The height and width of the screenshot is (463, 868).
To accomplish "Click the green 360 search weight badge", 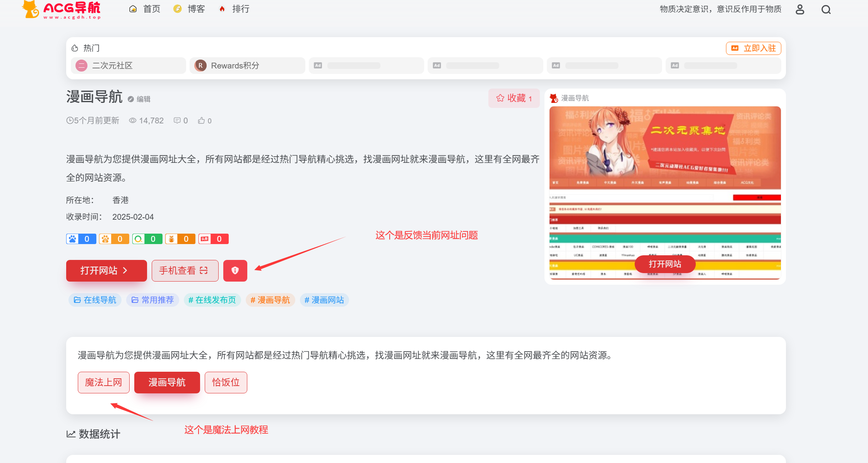I will [x=147, y=239].
